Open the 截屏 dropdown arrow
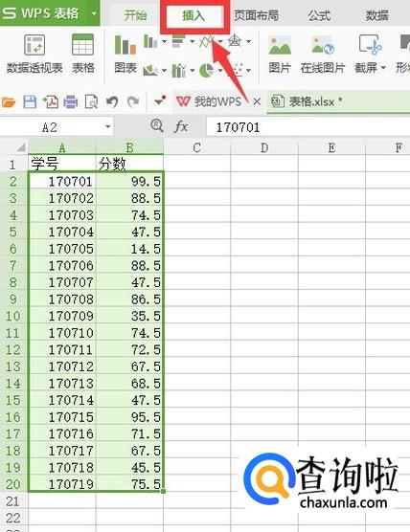The height and width of the screenshot is (532, 410). [383, 68]
